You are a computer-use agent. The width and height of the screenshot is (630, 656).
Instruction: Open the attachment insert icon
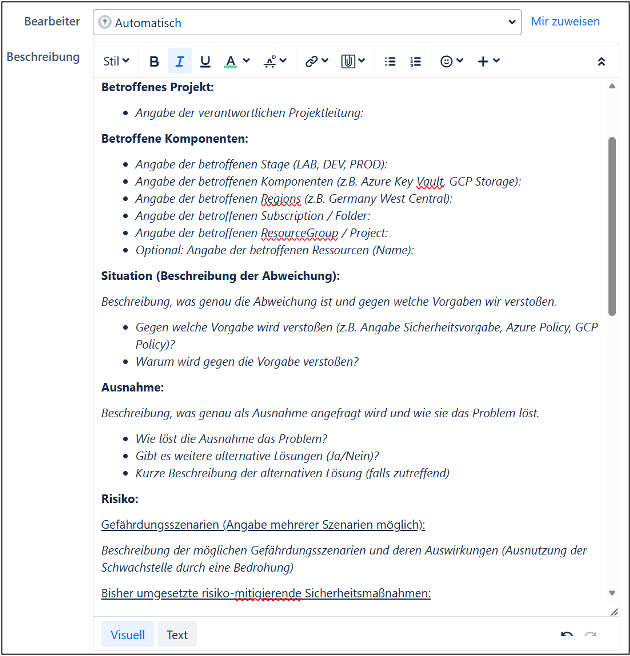click(x=353, y=62)
